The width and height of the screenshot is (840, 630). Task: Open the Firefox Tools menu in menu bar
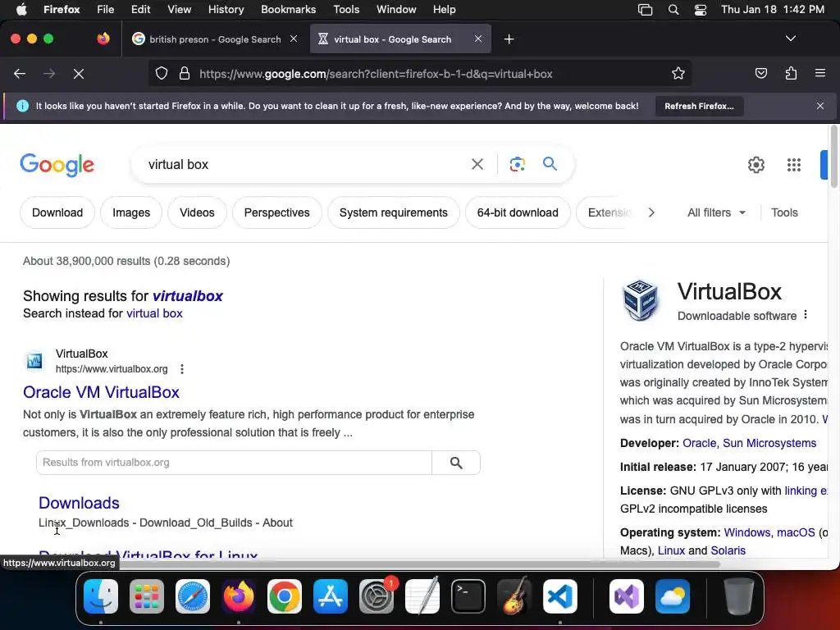[x=346, y=10]
